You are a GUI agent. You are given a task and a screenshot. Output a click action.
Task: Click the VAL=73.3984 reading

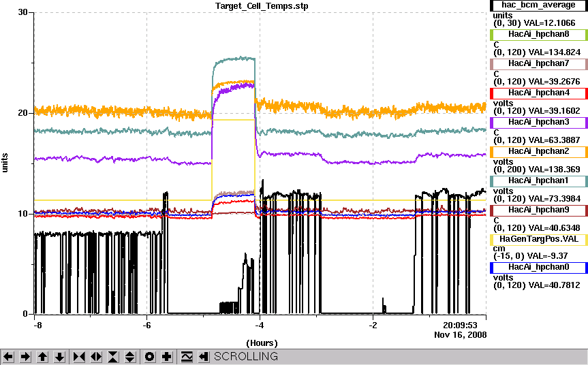(554, 199)
